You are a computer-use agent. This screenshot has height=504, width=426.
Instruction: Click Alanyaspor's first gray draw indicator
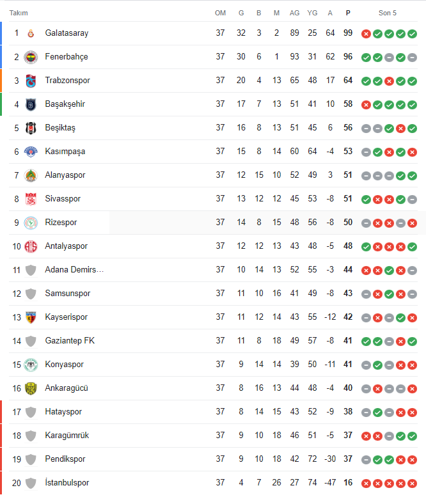(x=366, y=175)
